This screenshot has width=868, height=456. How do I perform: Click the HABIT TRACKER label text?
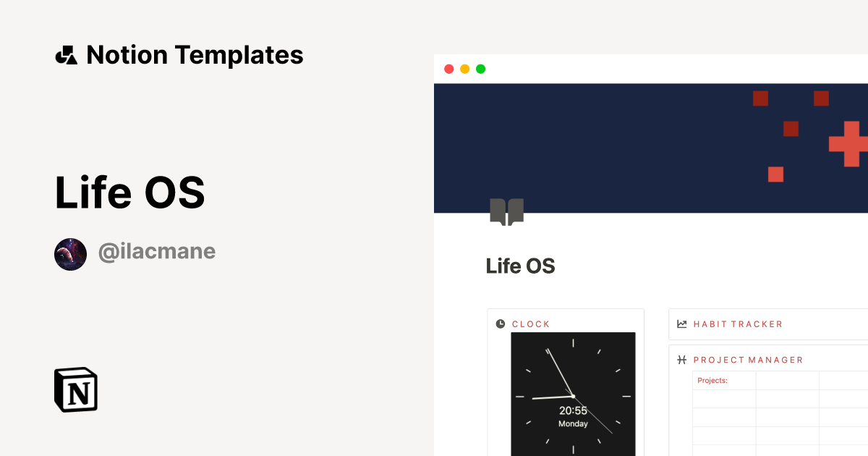click(x=738, y=324)
